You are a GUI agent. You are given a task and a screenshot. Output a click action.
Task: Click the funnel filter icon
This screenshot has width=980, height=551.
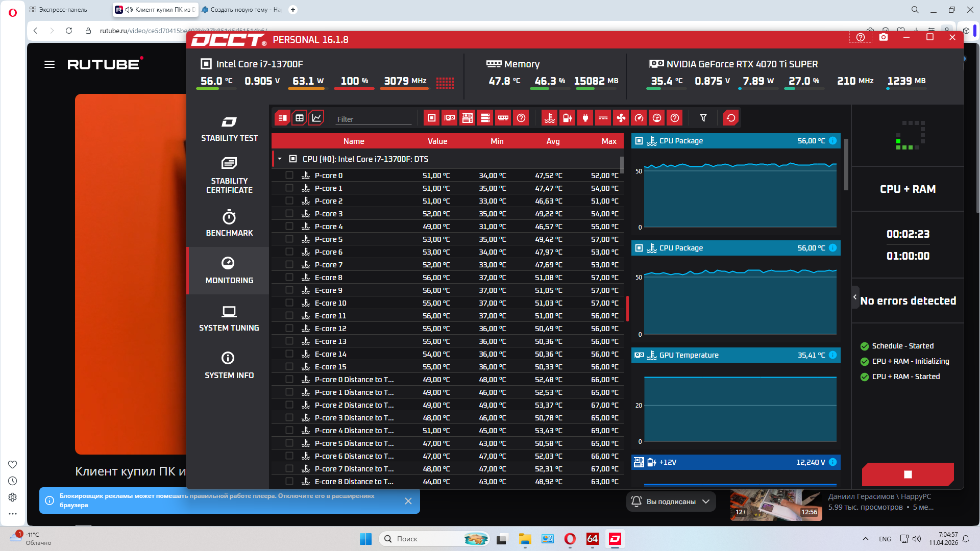click(703, 118)
